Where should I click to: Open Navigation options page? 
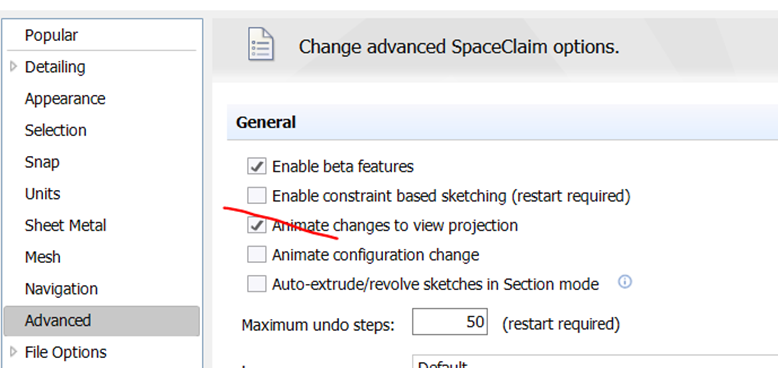pos(62,289)
